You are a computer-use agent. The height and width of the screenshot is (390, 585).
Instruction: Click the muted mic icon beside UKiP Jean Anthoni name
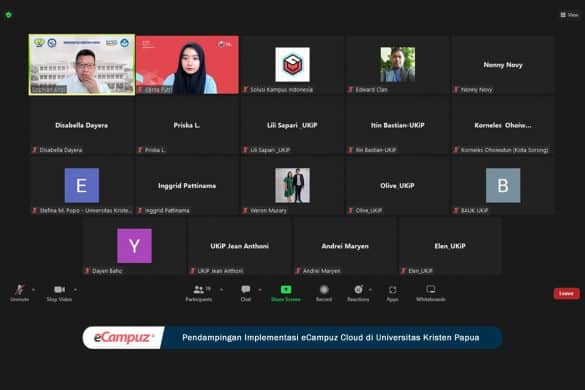(x=193, y=271)
